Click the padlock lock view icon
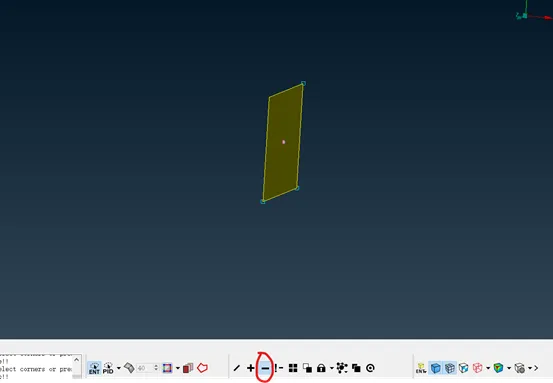The image size is (553, 383). 321,368
